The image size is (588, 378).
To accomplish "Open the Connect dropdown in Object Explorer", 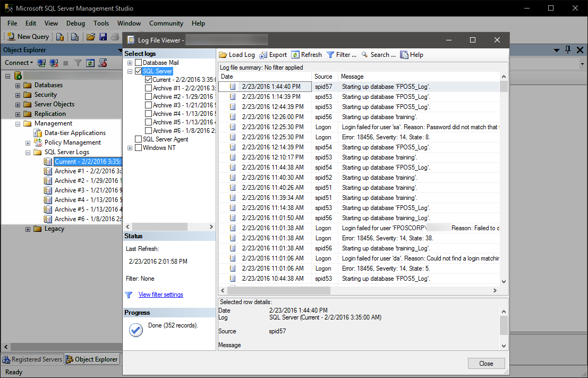I will [x=19, y=63].
